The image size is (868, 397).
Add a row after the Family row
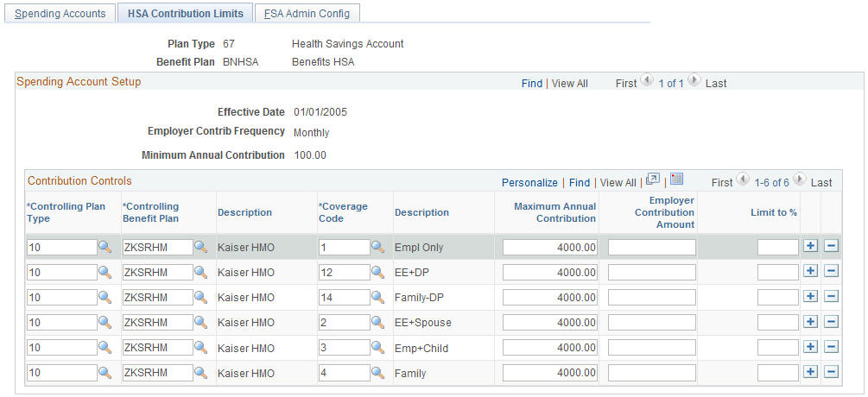[x=810, y=372]
